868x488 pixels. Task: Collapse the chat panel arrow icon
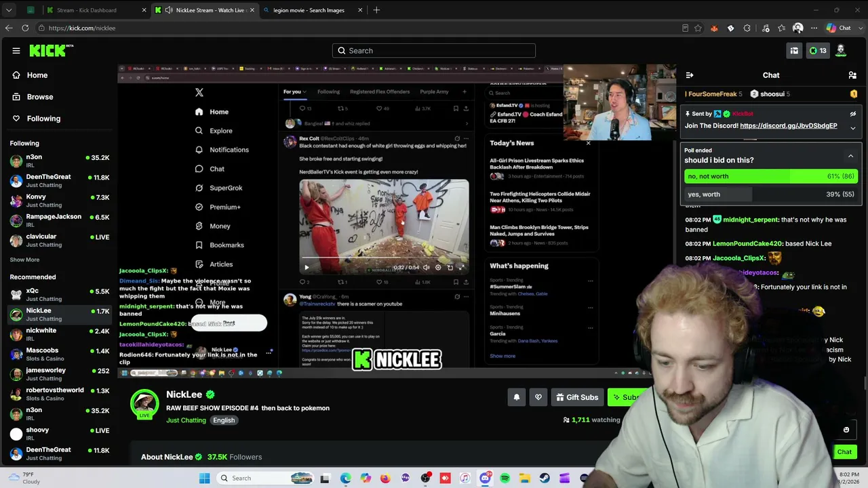[689, 75]
